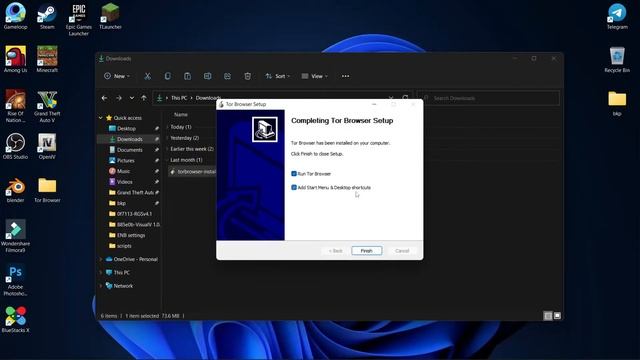
Task: Click Cancel in Tor Browser Setup
Action: pyautogui.click(x=402, y=251)
